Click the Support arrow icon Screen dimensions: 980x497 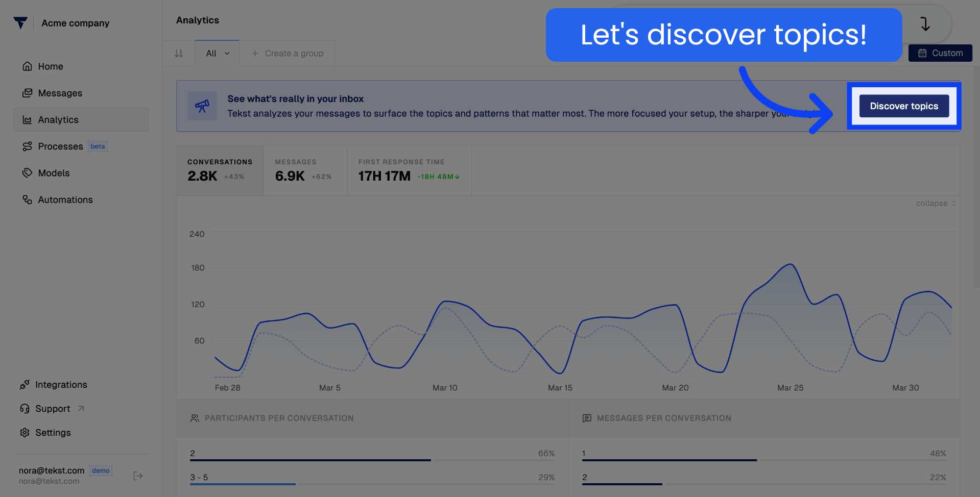click(x=81, y=409)
